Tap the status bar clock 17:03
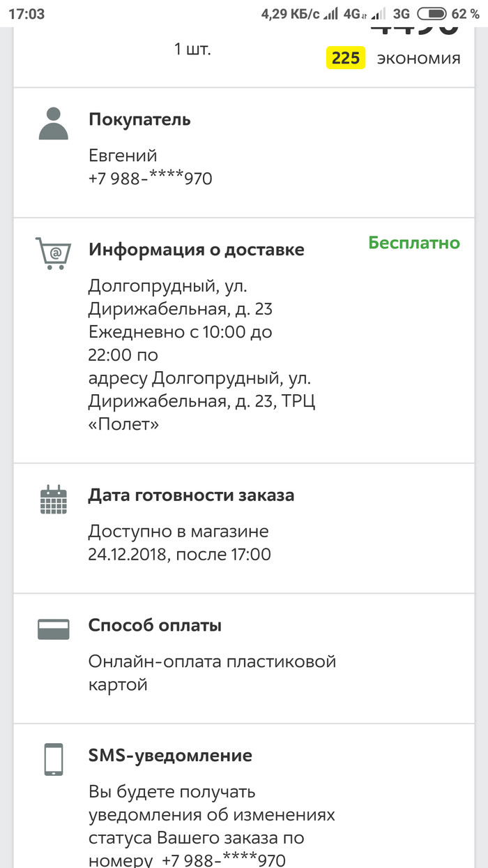 pos(26,14)
